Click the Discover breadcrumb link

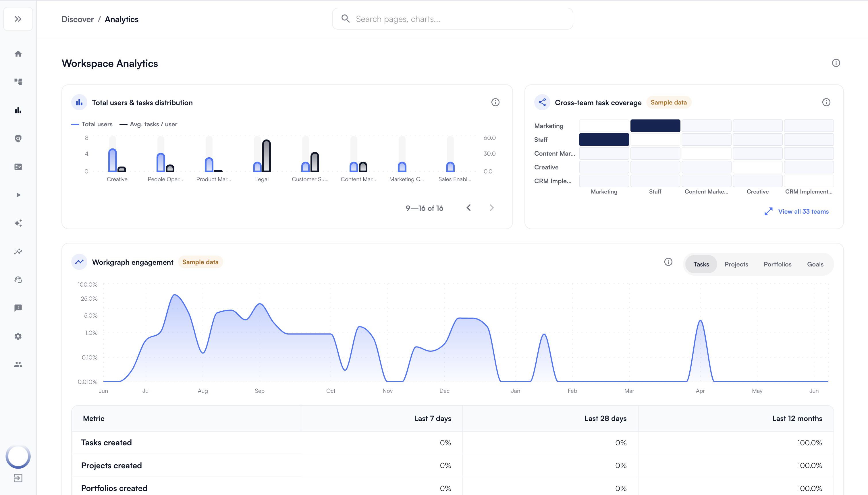click(78, 19)
